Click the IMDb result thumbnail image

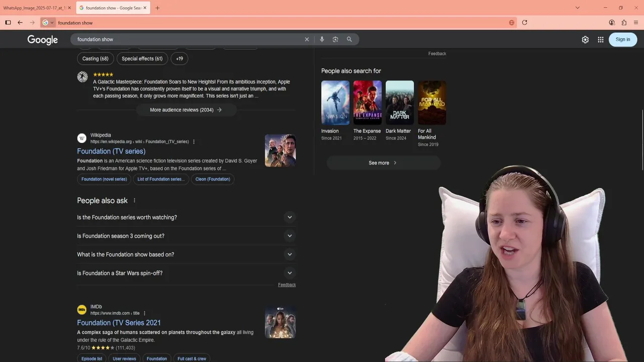coord(280,322)
